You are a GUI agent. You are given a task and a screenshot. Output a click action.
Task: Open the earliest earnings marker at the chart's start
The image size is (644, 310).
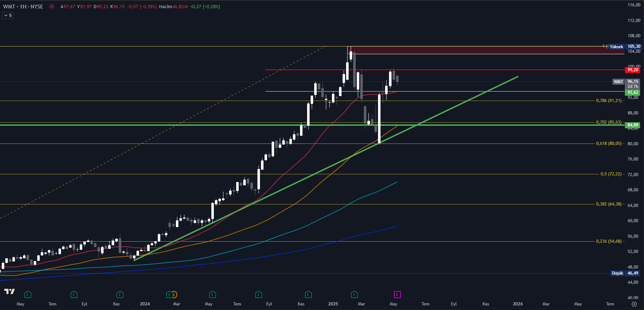[x=28, y=294]
